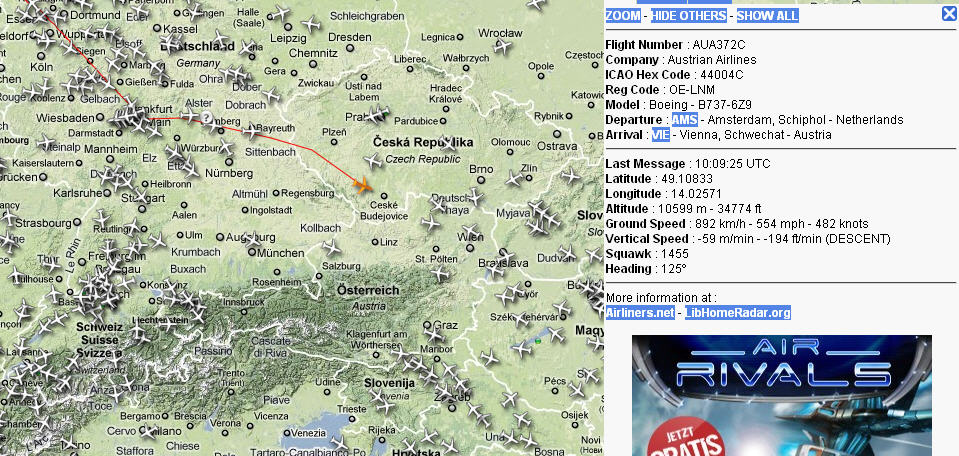Select the aircraft icon near Halle (Saale)
The height and width of the screenshot is (456, 959).
(279, 12)
